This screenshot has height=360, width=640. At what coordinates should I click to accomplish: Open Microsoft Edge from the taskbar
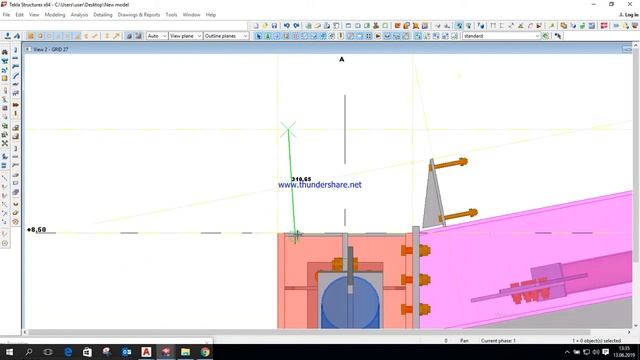coord(68,352)
